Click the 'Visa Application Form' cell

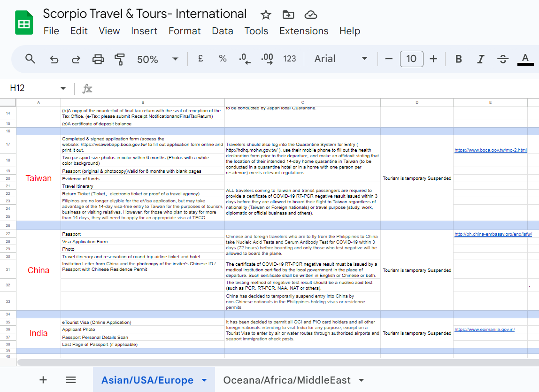143,242
